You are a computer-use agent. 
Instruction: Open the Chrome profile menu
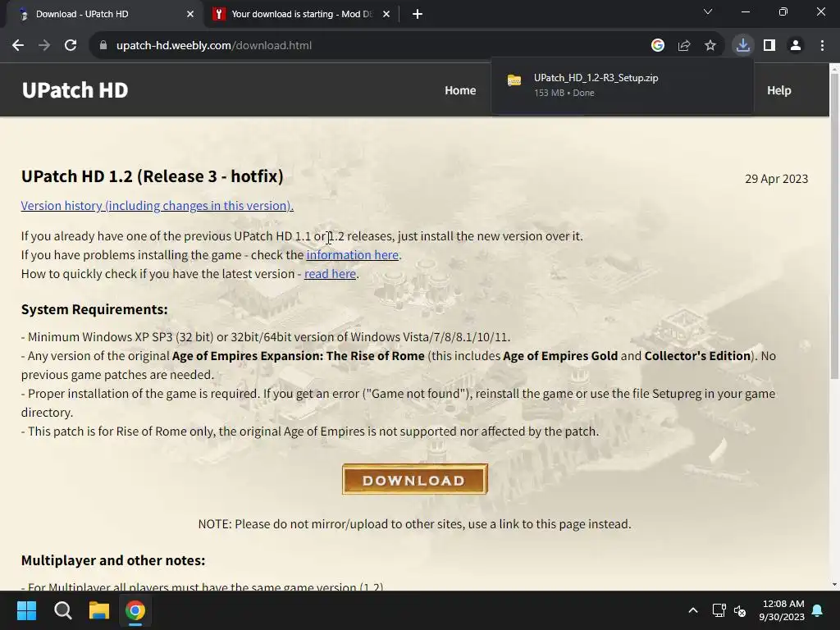tap(796, 46)
